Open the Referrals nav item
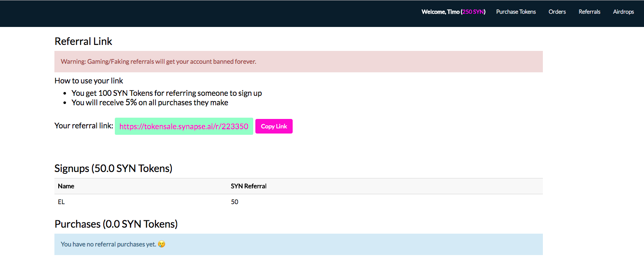The height and width of the screenshot is (279, 644). [x=589, y=12]
